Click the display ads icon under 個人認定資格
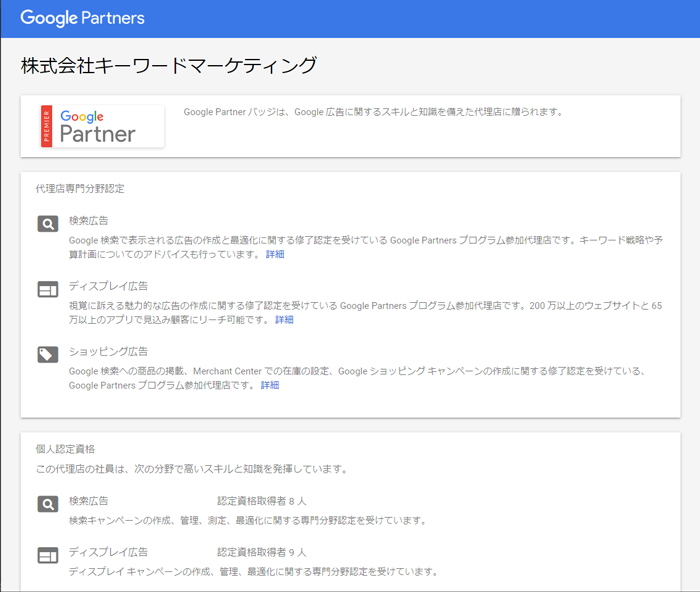The height and width of the screenshot is (592, 700). 48,555
